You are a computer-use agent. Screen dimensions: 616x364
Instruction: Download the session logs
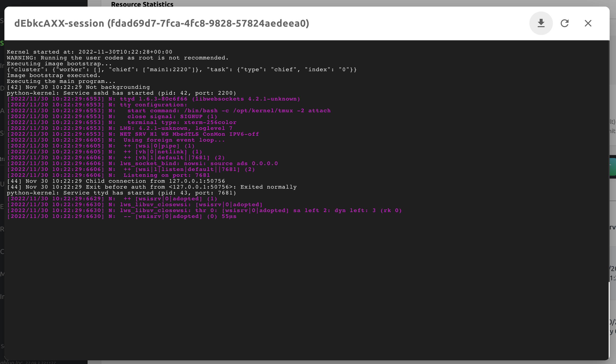pos(541,23)
